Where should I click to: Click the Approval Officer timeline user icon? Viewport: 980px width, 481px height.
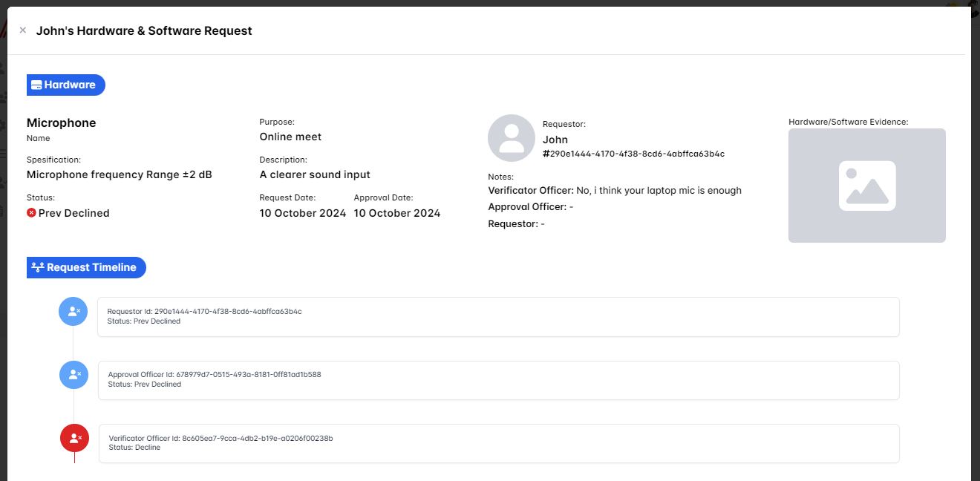pos(73,375)
